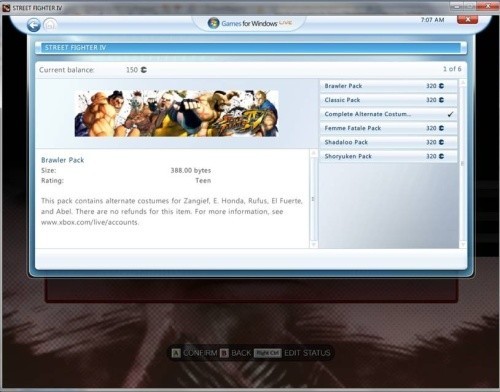Minimize the Street Fighter IV window
Viewport: 500px width, 392px height.
(x=457, y=6)
